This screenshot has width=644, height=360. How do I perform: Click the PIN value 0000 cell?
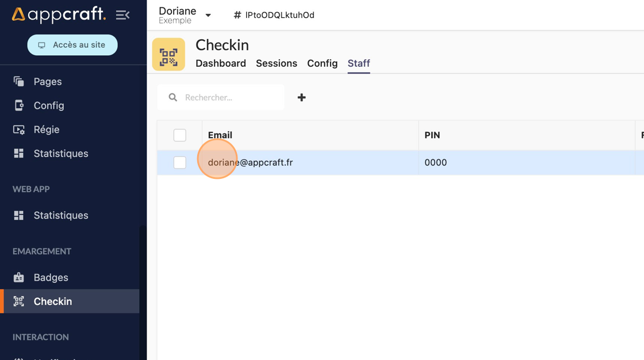[436, 163]
